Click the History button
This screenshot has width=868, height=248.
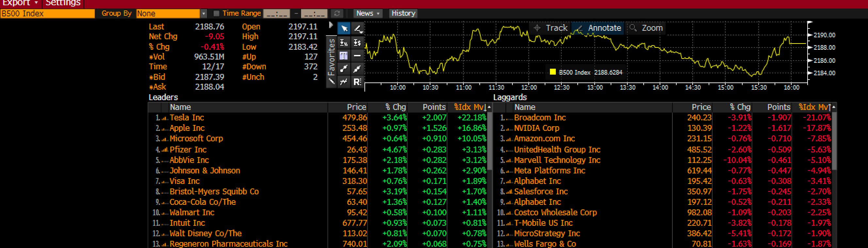(403, 13)
